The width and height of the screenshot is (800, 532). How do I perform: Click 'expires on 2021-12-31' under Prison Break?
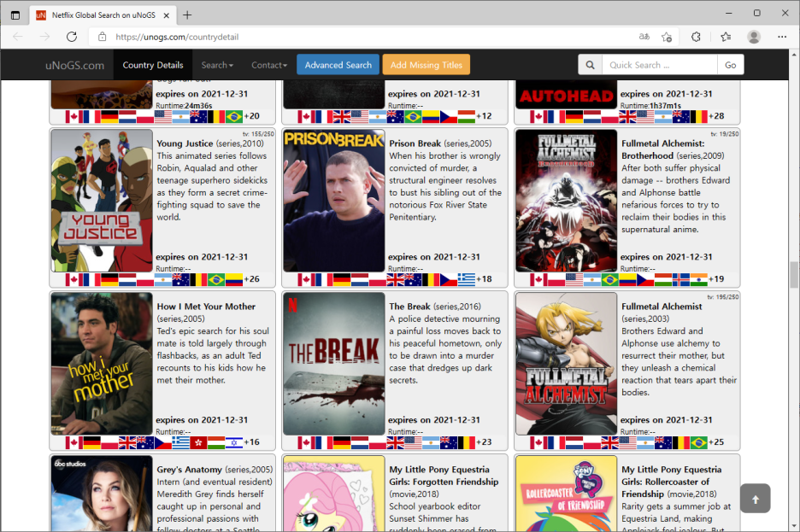(433, 257)
